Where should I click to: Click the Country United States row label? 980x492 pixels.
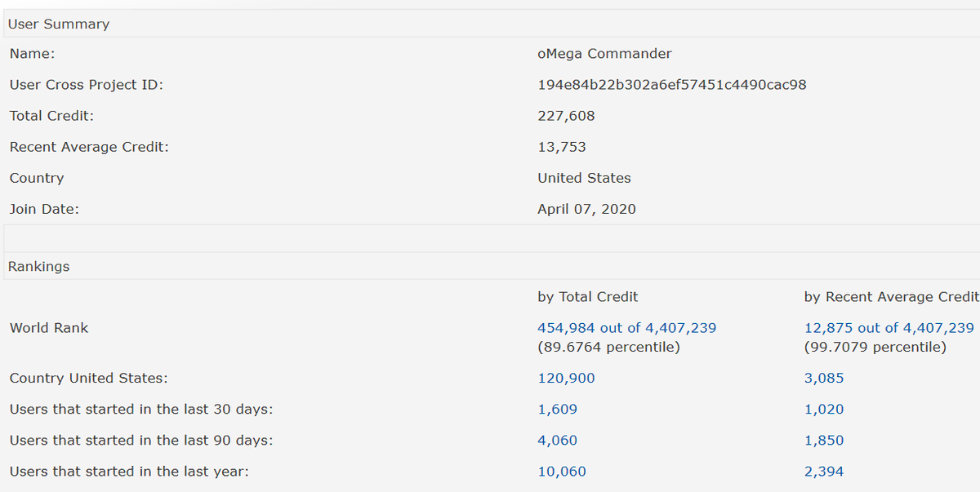89,379
